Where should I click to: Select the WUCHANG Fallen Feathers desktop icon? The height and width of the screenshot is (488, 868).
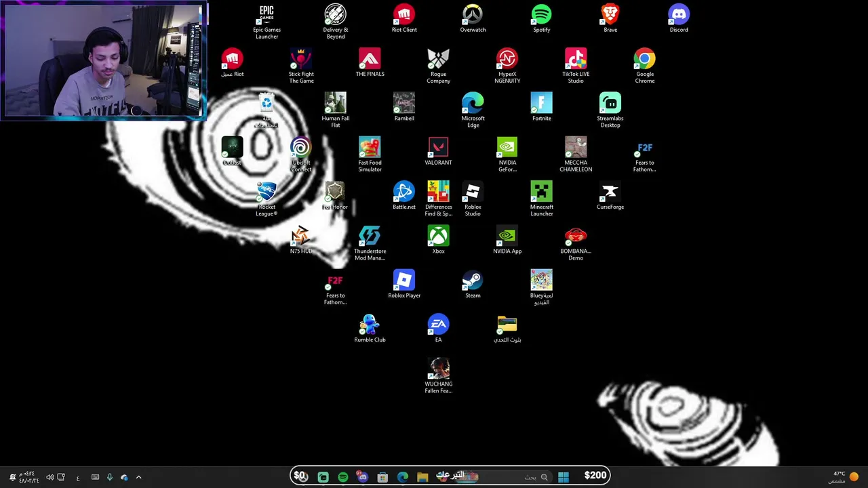coord(438,376)
